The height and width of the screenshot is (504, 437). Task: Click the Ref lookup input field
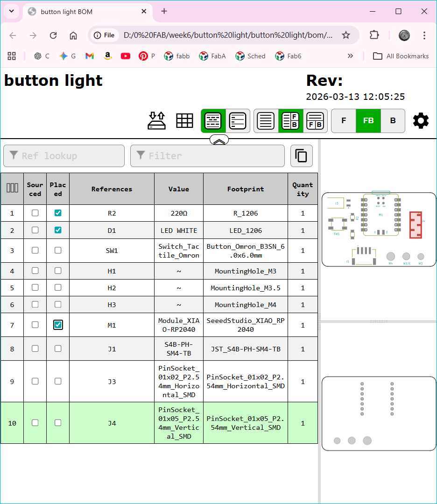[x=64, y=156]
